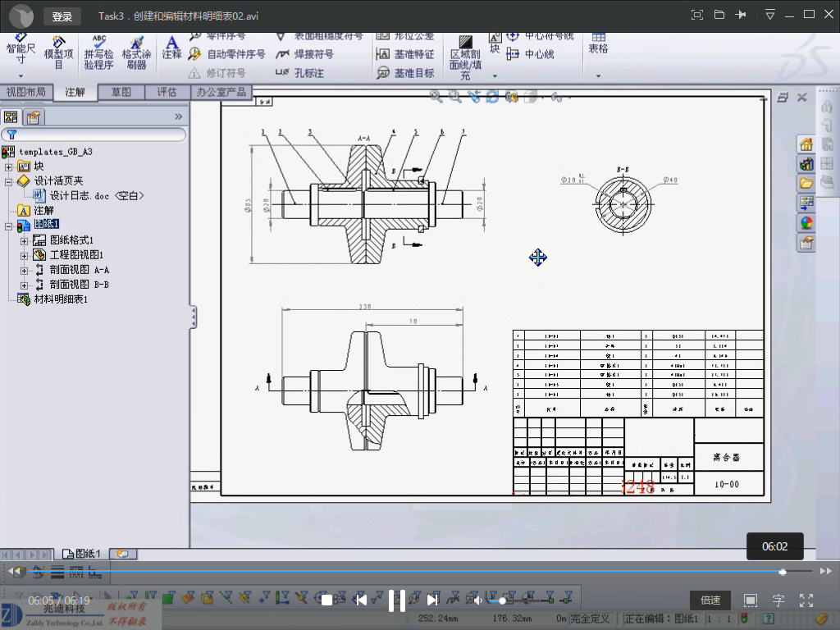This screenshot has width=840, height=630.
Task: Click the zoom to fit icon
Action: click(436, 97)
